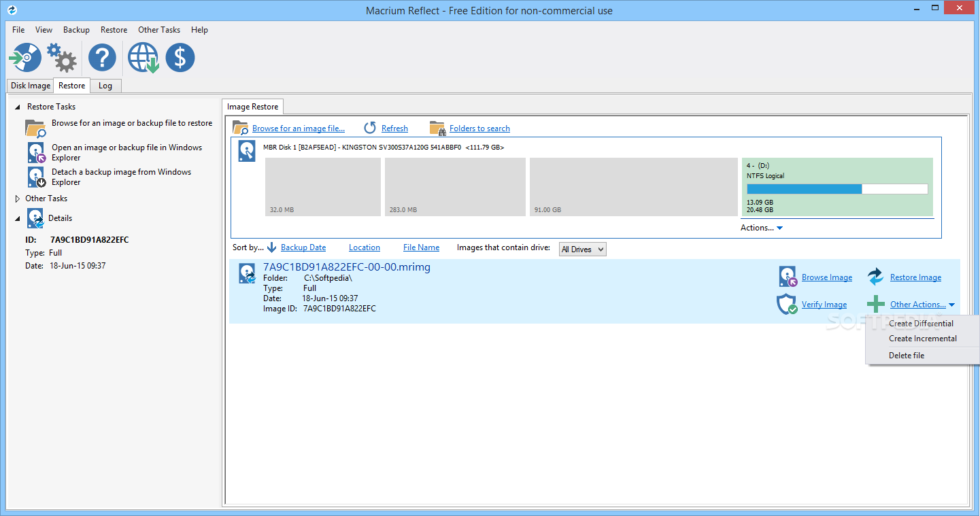Click the dollar sign purchase icon

pyautogui.click(x=180, y=58)
